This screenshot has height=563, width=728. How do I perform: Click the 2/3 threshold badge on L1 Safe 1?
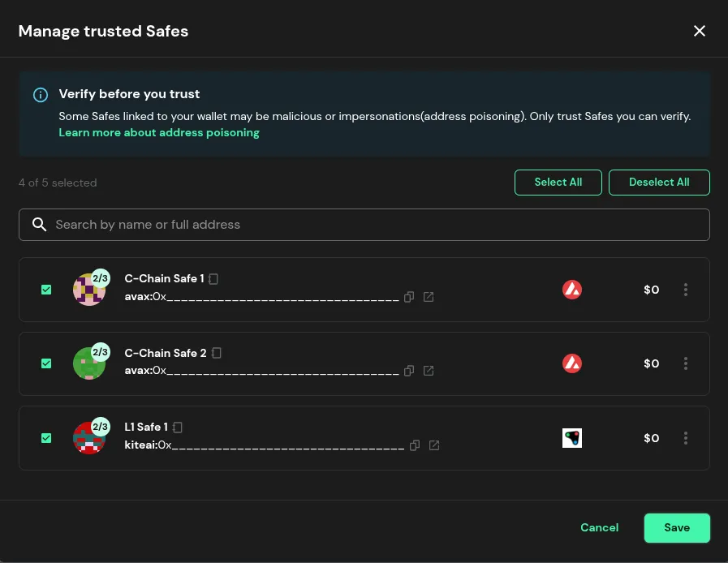pyautogui.click(x=101, y=427)
